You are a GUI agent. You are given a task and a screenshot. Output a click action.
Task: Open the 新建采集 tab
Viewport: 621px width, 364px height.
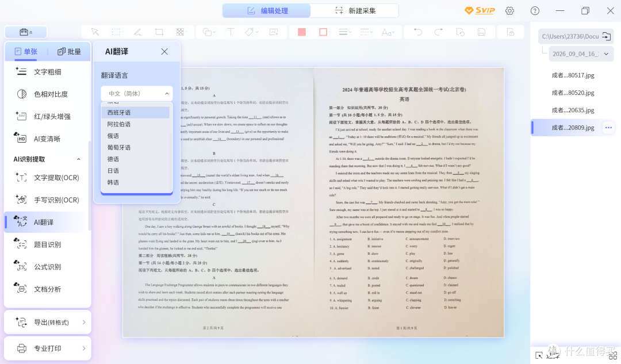coord(355,11)
